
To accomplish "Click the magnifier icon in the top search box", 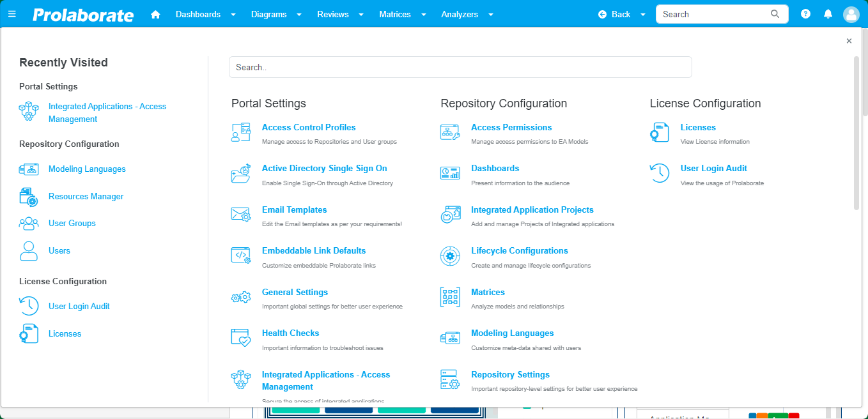I will click(x=775, y=14).
